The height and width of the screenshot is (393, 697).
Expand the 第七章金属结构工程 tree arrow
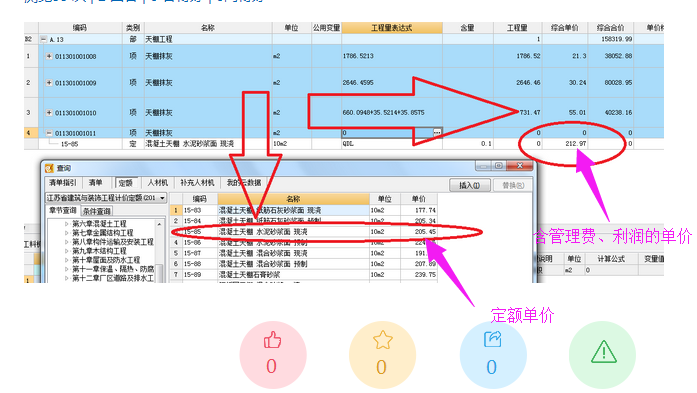pos(67,233)
